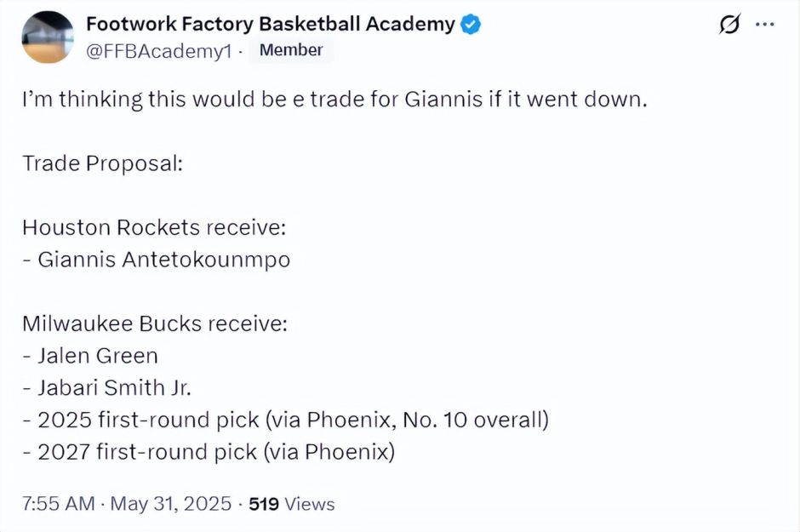Click the word 'Views' beside 519
800x532 pixels.
point(310,504)
